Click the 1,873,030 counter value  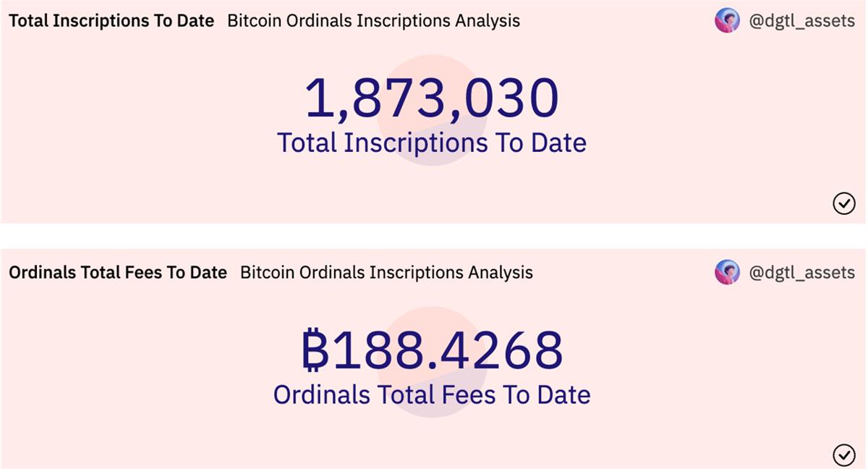[432, 99]
